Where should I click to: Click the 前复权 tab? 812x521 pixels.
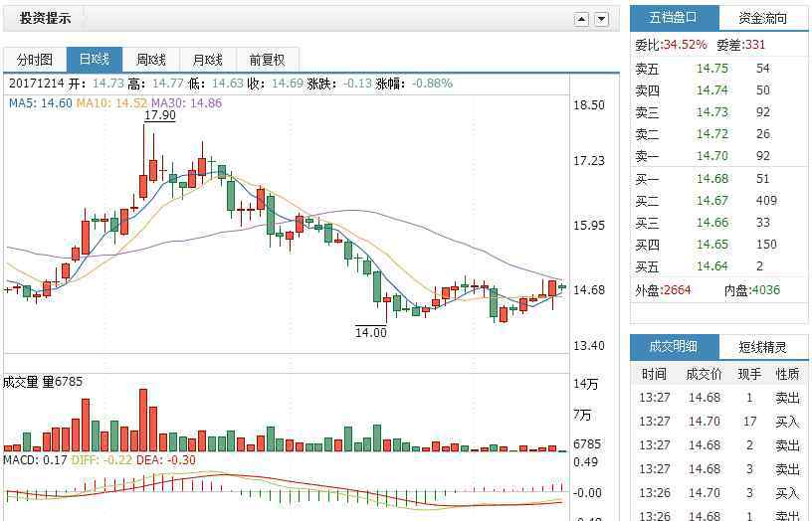click(x=268, y=60)
